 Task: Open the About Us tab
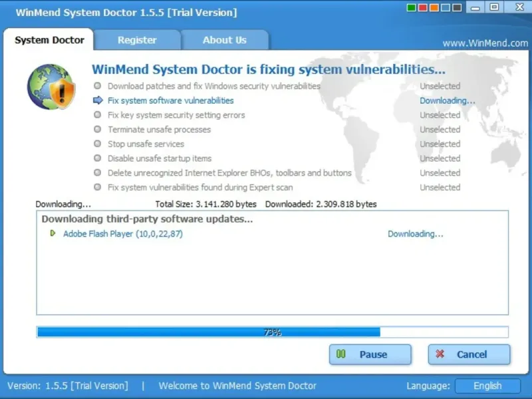point(225,40)
